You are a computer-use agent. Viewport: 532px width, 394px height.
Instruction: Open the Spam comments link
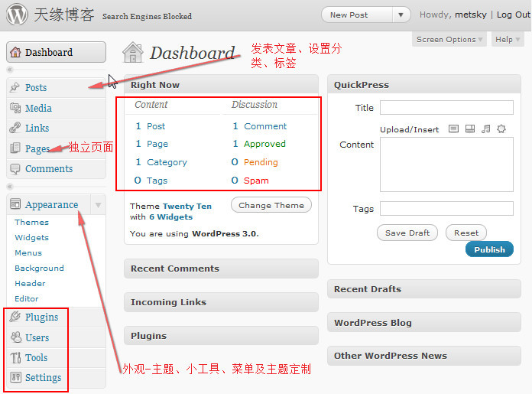(x=256, y=181)
